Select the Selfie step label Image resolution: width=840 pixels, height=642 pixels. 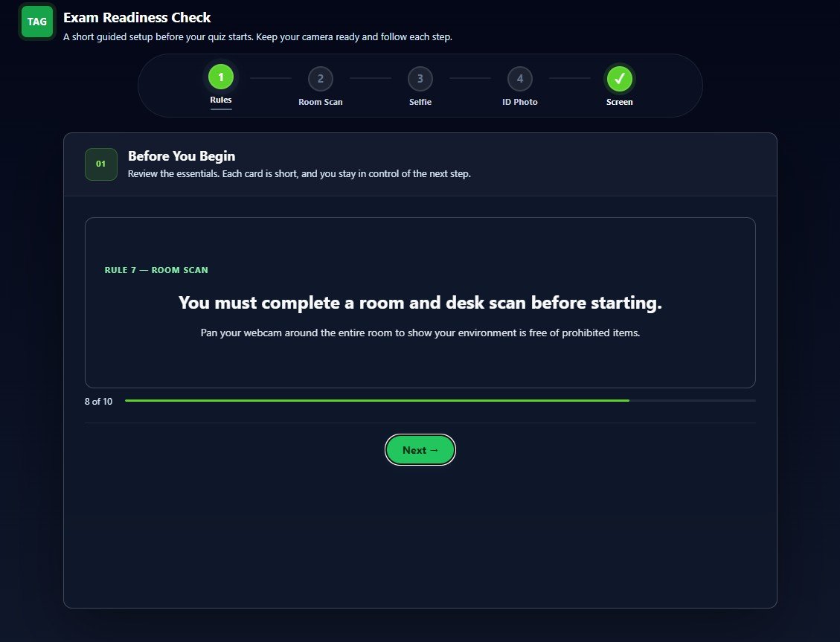pyautogui.click(x=420, y=102)
